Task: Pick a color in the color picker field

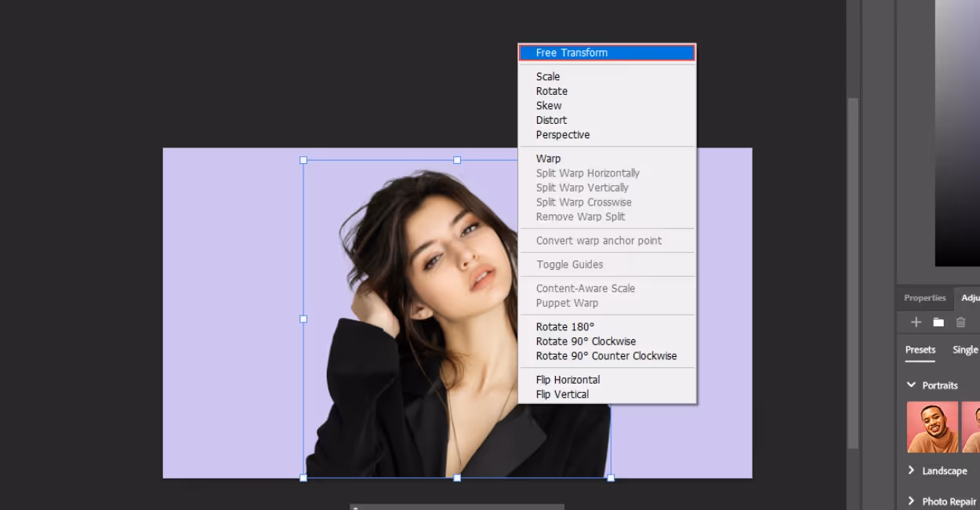Action: coord(957,133)
